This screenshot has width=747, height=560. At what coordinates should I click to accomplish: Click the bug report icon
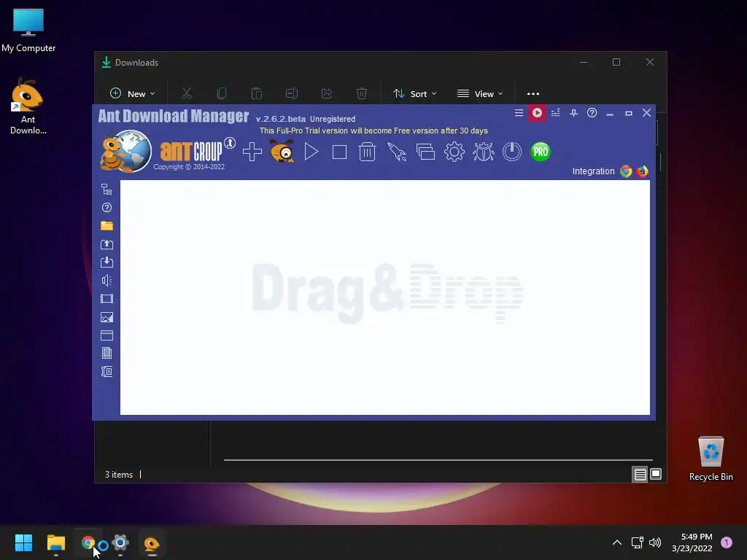click(x=483, y=152)
